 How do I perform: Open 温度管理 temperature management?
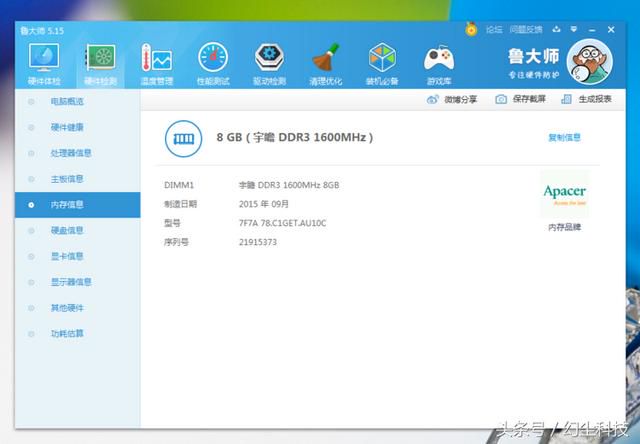pyautogui.click(x=157, y=64)
